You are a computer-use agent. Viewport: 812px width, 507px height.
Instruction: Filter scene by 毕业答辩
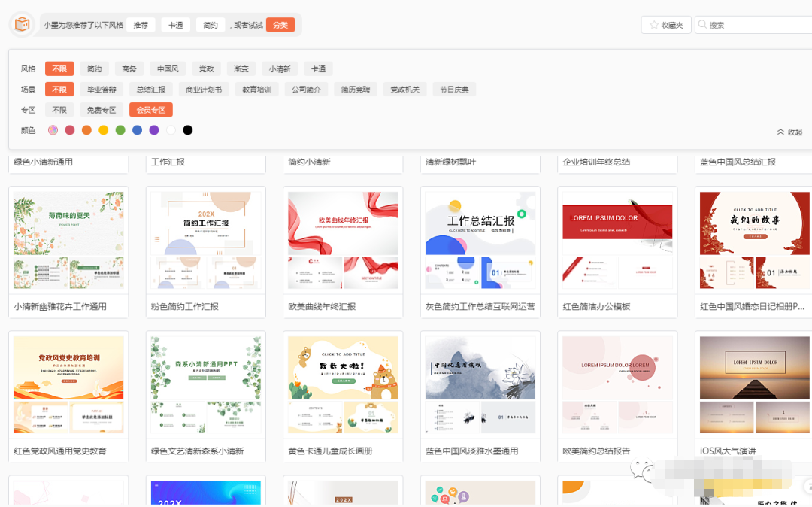point(101,89)
